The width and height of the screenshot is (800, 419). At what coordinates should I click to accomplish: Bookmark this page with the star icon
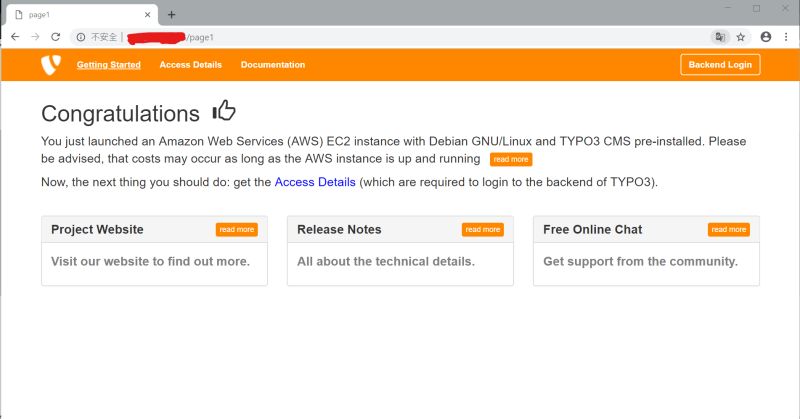click(x=741, y=37)
